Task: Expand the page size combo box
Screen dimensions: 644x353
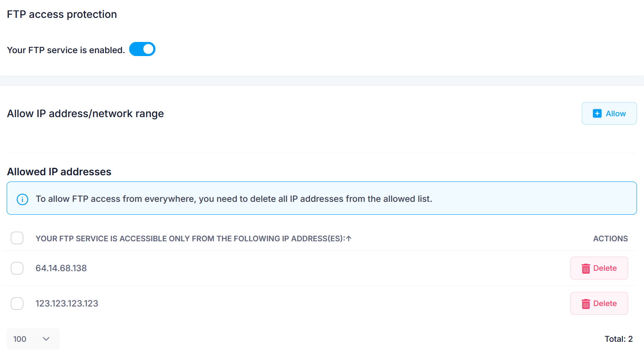Action: coord(33,339)
